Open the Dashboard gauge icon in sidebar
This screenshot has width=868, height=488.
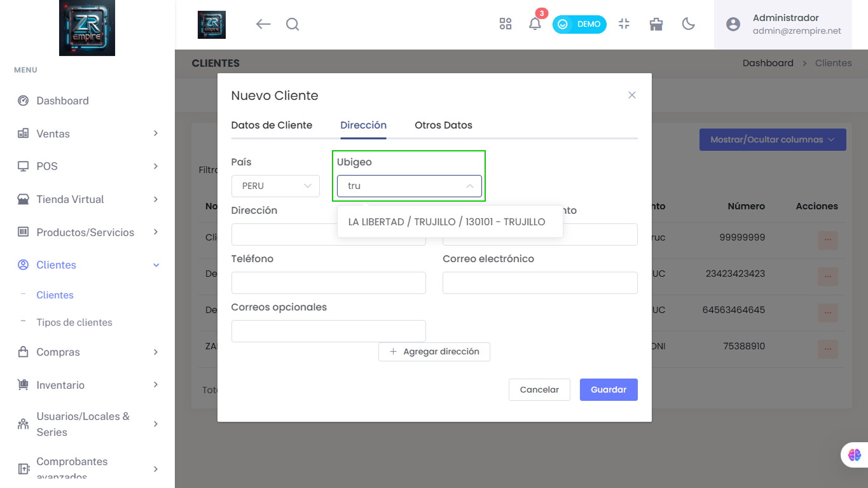point(24,101)
